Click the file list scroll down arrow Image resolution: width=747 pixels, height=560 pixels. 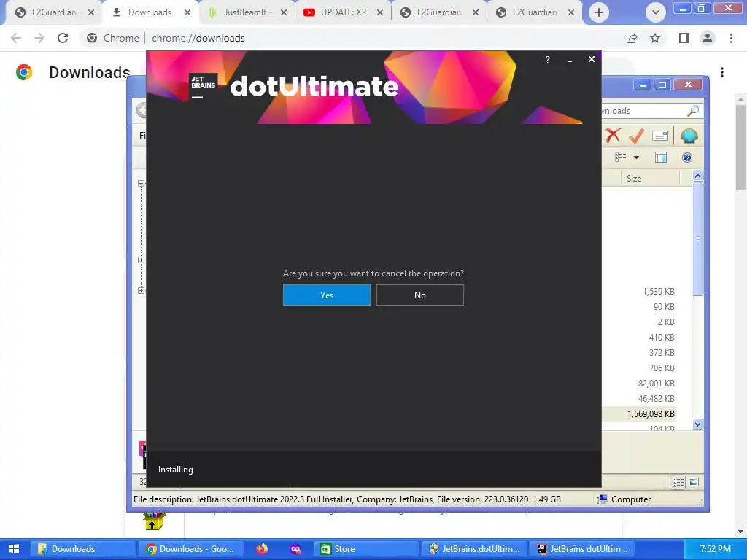697,424
